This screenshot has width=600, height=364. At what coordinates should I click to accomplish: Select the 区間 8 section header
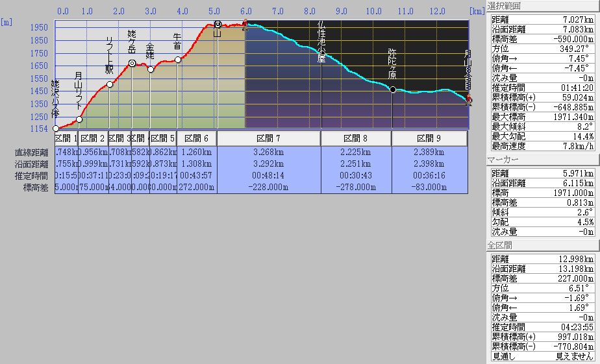(x=356, y=139)
